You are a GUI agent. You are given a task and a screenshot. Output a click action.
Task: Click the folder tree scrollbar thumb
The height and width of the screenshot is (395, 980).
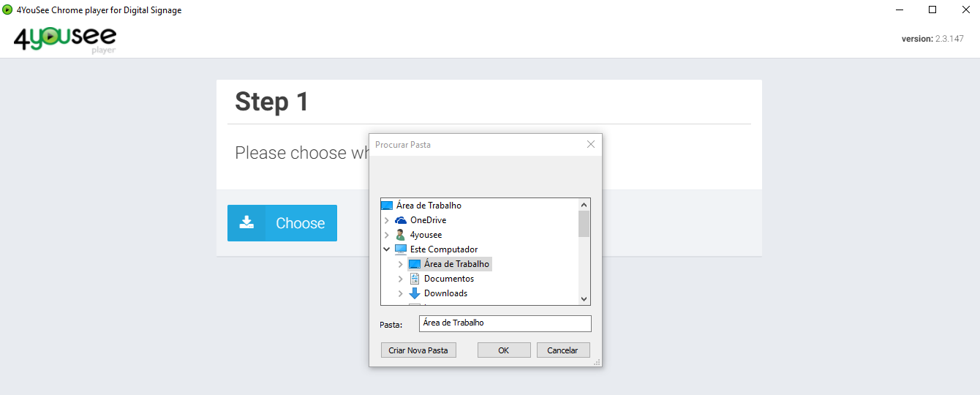tap(584, 224)
